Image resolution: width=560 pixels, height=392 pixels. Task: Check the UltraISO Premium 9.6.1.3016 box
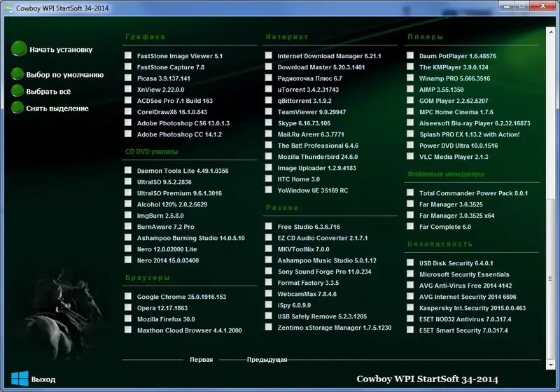pyautogui.click(x=128, y=192)
